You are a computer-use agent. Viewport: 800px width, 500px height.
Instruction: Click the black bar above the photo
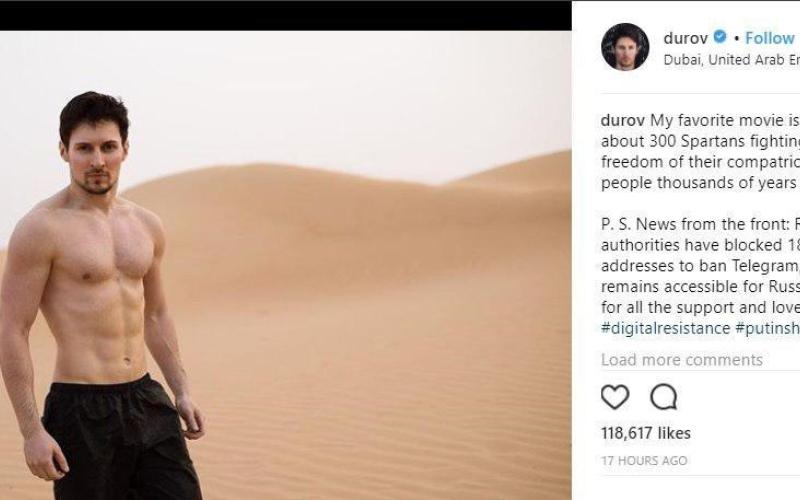286,15
